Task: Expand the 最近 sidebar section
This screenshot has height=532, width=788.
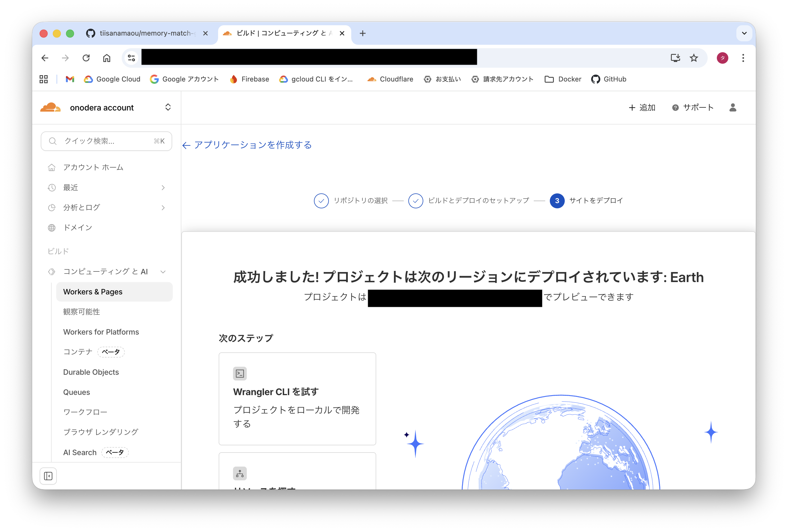Action: pos(163,187)
